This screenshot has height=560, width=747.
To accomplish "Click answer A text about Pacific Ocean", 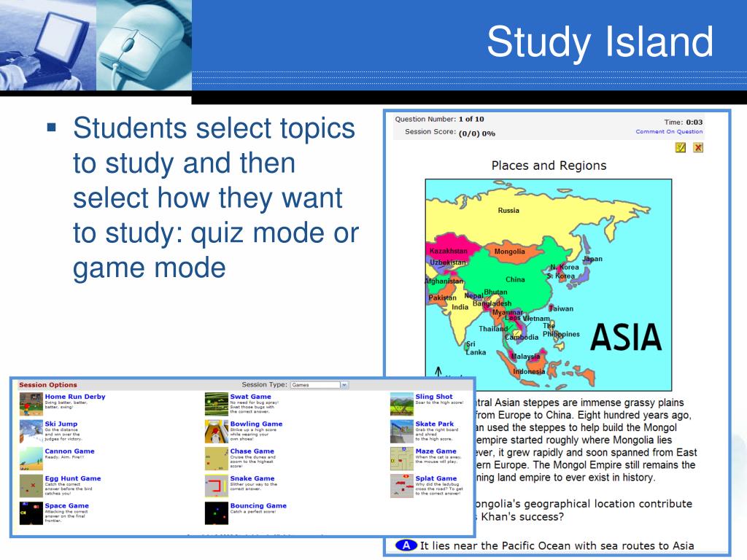I will 557,545.
